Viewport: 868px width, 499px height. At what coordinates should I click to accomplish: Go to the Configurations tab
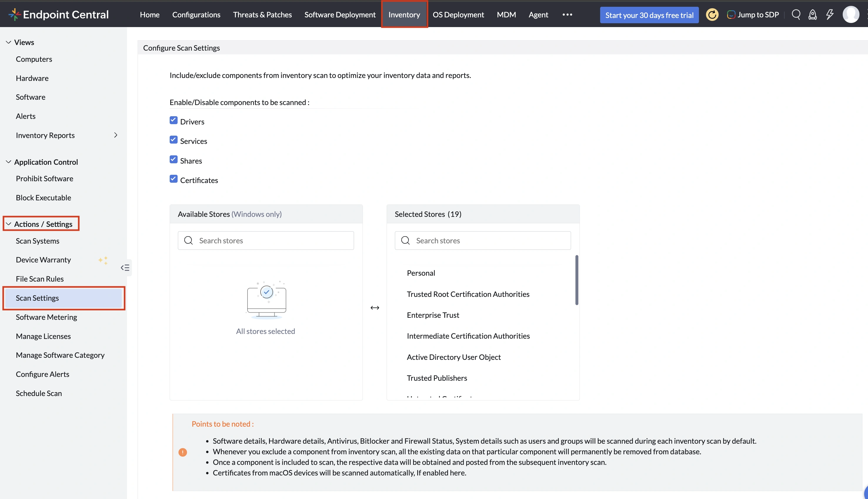coord(196,14)
